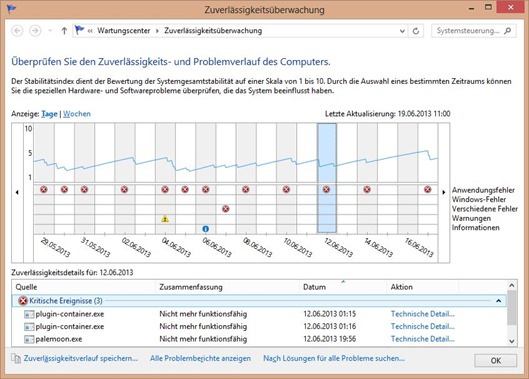Click the warning icon on 04.06.2013
529x379 pixels.
point(165,219)
